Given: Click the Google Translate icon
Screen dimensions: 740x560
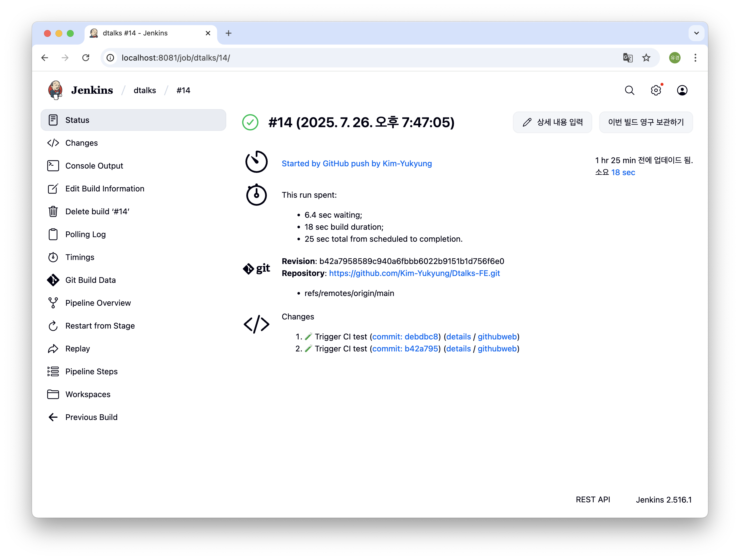Looking at the screenshot, I should [628, 58].
